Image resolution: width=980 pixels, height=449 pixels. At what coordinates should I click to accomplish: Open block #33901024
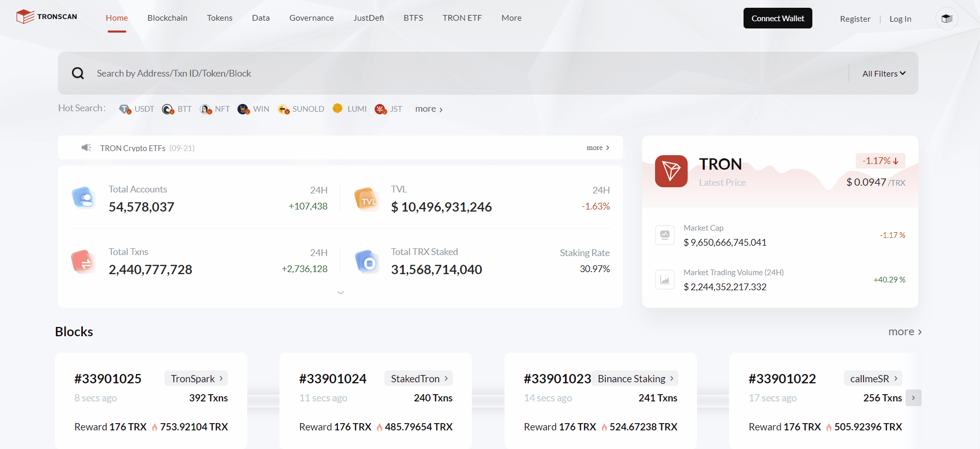point(333,379)
